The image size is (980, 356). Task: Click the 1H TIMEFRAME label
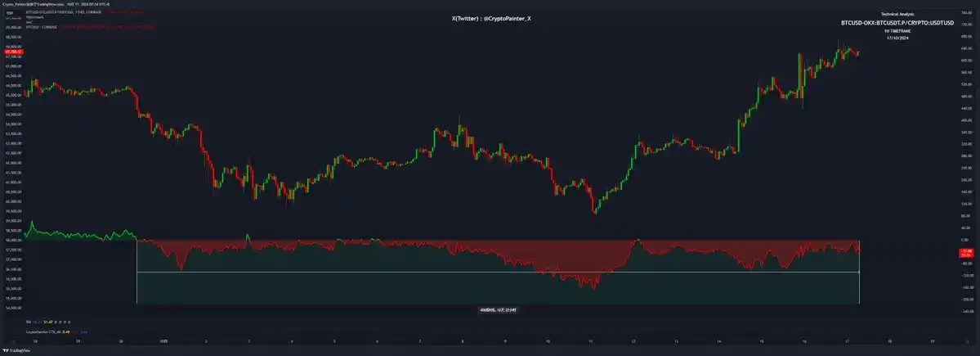pyautogui.click(x=897, y=30)
